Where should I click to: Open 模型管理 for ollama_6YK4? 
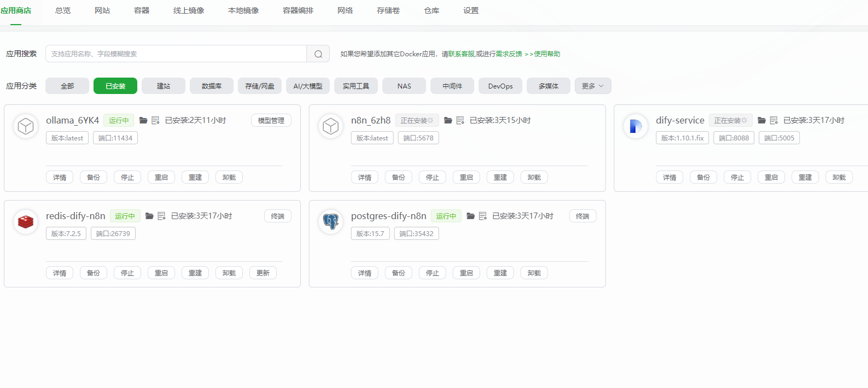pyautogui.click(x=271, y=120)
